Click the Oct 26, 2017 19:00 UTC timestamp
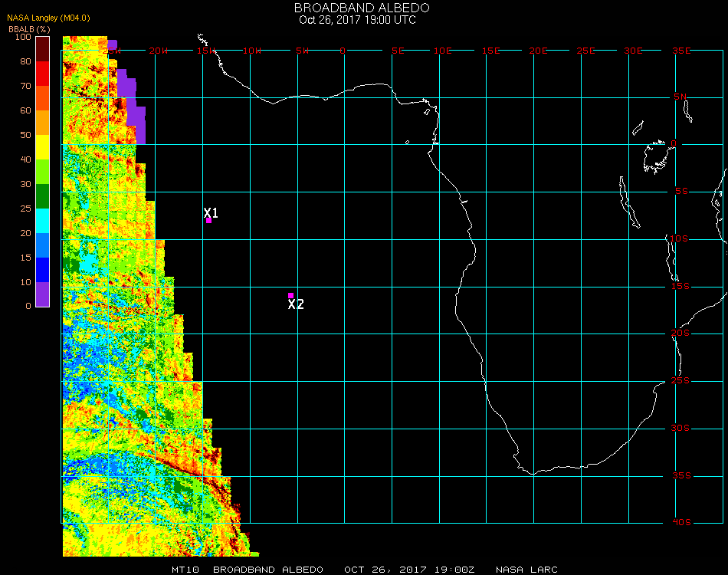Viewport: 728px width, 575px height. click(358, 19)
